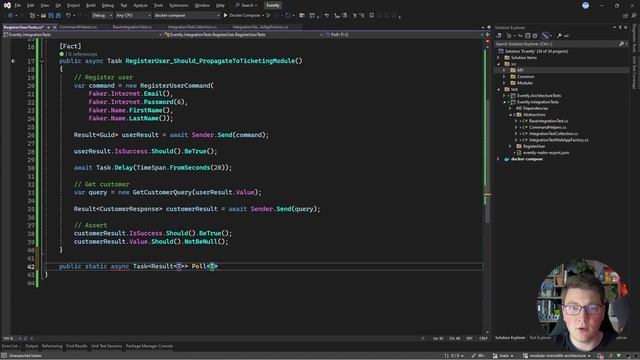Collapse the method at line 17
This screenshot has height=360, width=640.
coord(42,61)
